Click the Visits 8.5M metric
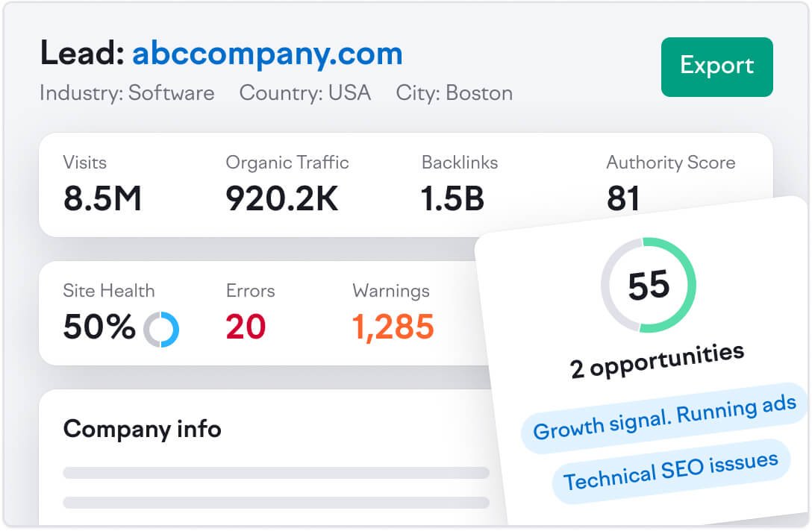812x531 pixels. pos(102,199)
